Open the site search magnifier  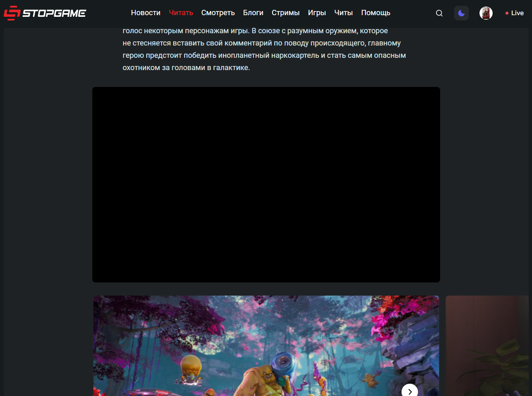(x=439, y=13)
